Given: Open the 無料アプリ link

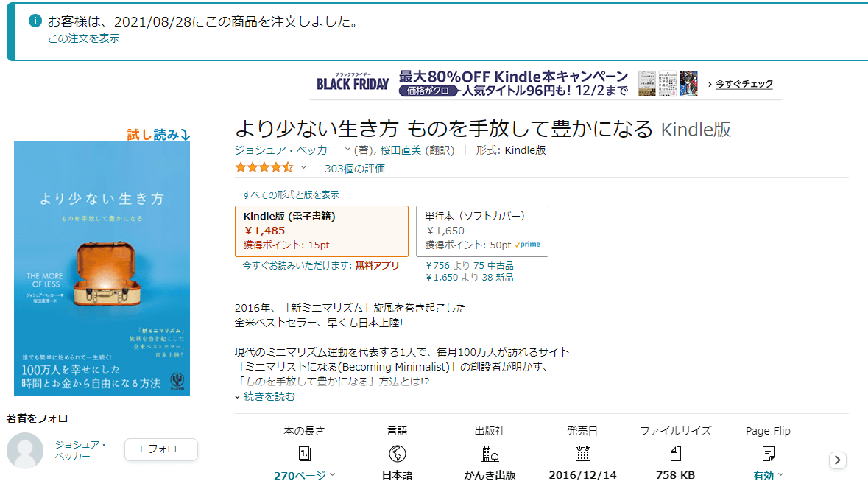Looking at the screenshot, I should [377, 266].
